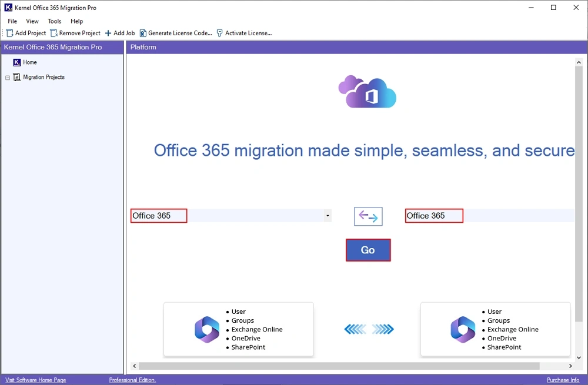Image resolution: width=588 pixels, height=385 pixels.
Task: Click the Visit Software Home Page link
Action: pos(35,380)
